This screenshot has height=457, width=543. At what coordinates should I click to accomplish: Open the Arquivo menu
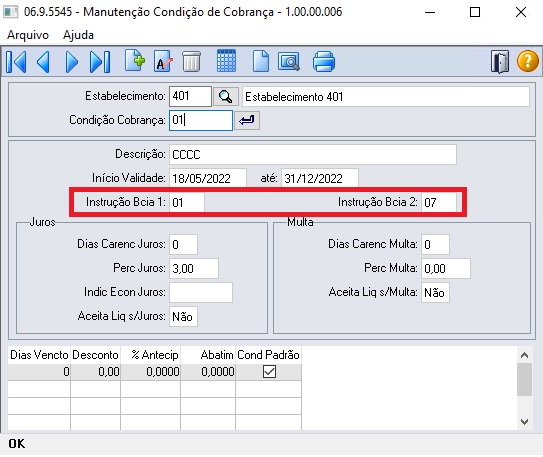pos(28,35)
